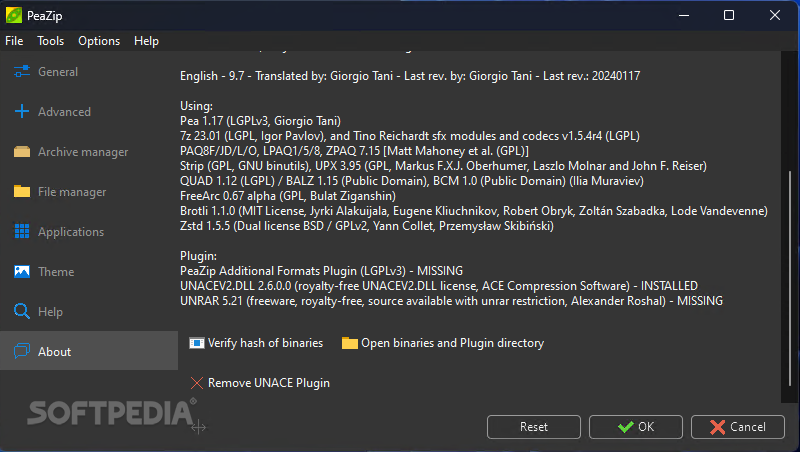Click the PeaZip logo in title bar
The height and width of the screenshot is (452, 800).
14,15
